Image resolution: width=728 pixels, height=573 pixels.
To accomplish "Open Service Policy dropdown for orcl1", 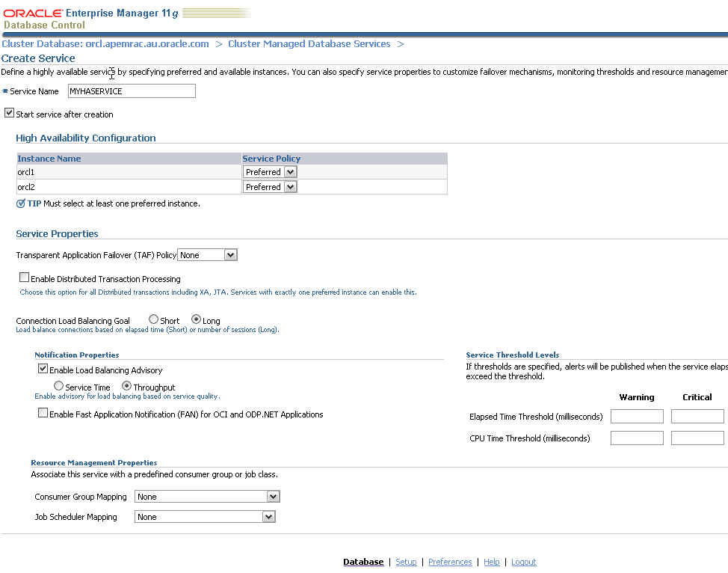I will coord(270,172).
